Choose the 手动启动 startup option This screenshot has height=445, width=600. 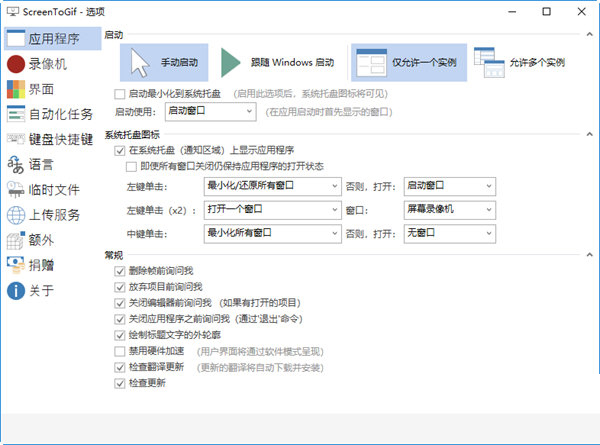pos(164,62)
